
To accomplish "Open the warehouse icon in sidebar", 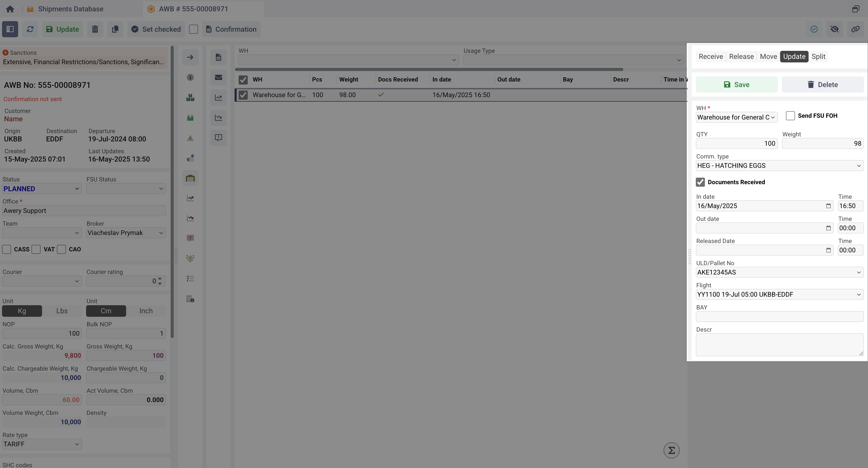I will point(190,178).
